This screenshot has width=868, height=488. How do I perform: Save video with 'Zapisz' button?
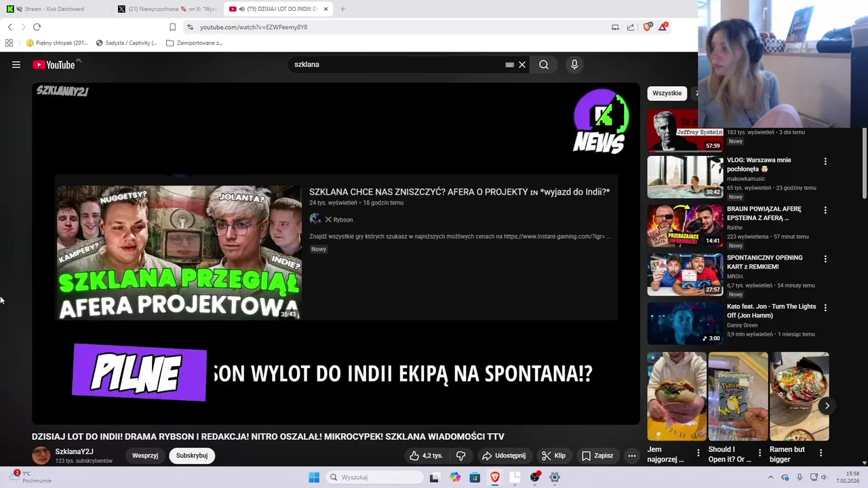(x=597, y=455)
